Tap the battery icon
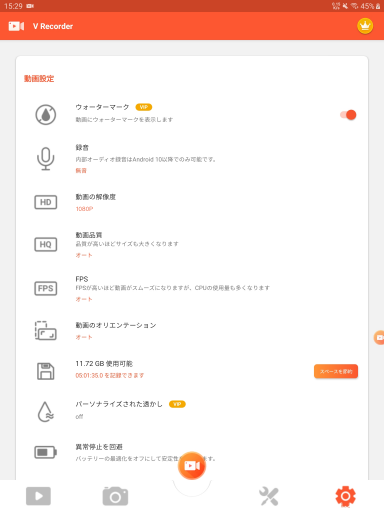The image size is (384, 512). 46,452
